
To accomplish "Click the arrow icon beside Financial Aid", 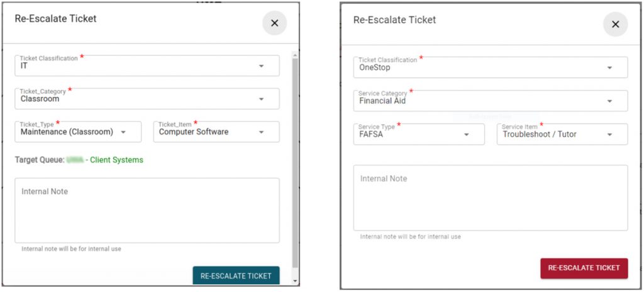I will pyautogui.click(x=609, y=101).
